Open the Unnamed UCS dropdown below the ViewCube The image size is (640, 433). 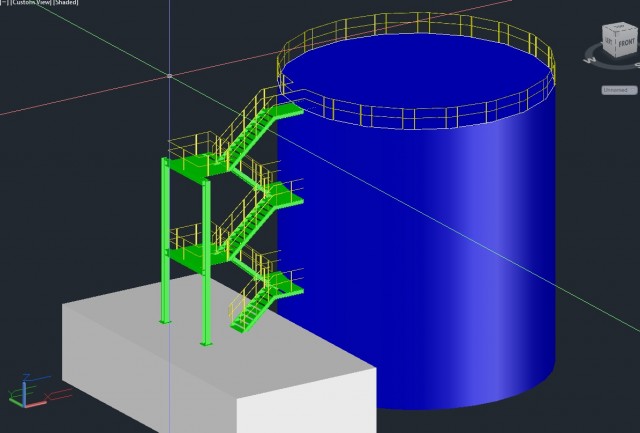pyautogui.click(x=619, y=90)
